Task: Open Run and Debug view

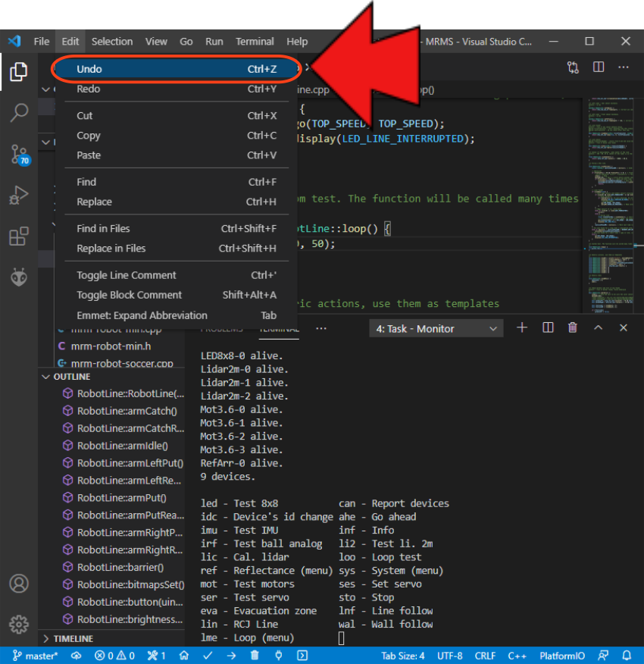Action: tap(19, 196)
